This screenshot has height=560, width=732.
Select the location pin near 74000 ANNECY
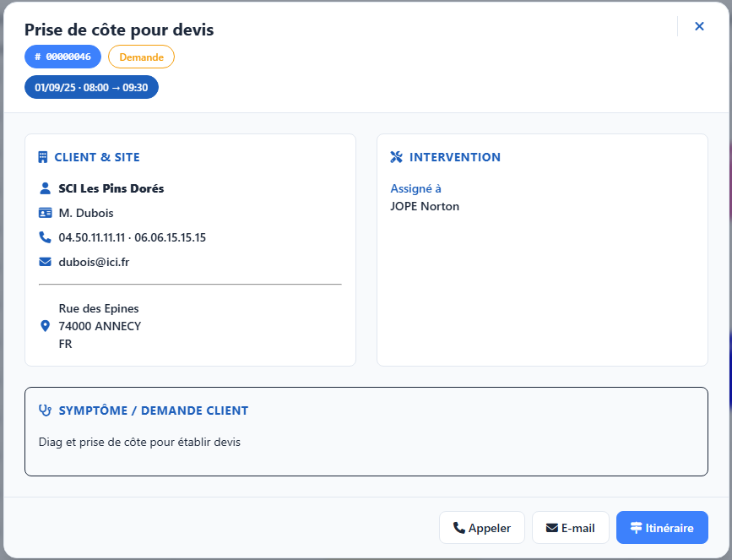click(x=45, y=325)
